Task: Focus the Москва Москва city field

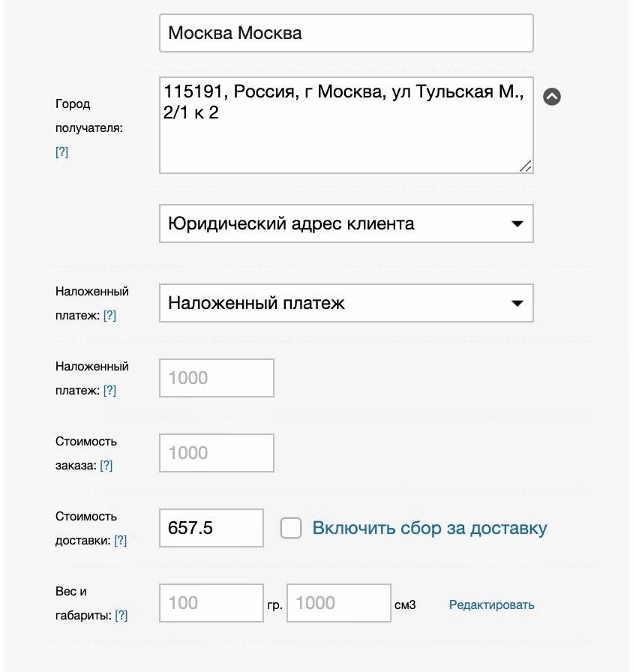Action: pos(346,33)
